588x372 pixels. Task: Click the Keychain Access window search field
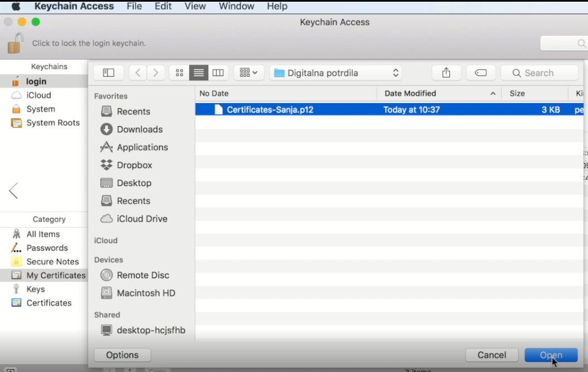pyautogui.click(x=563, y=43)
